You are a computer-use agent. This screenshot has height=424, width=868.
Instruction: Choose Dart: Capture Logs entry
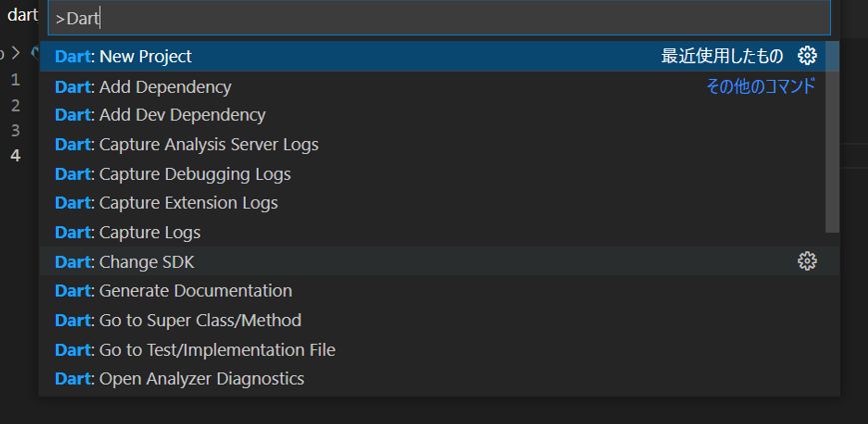(432, 232)
